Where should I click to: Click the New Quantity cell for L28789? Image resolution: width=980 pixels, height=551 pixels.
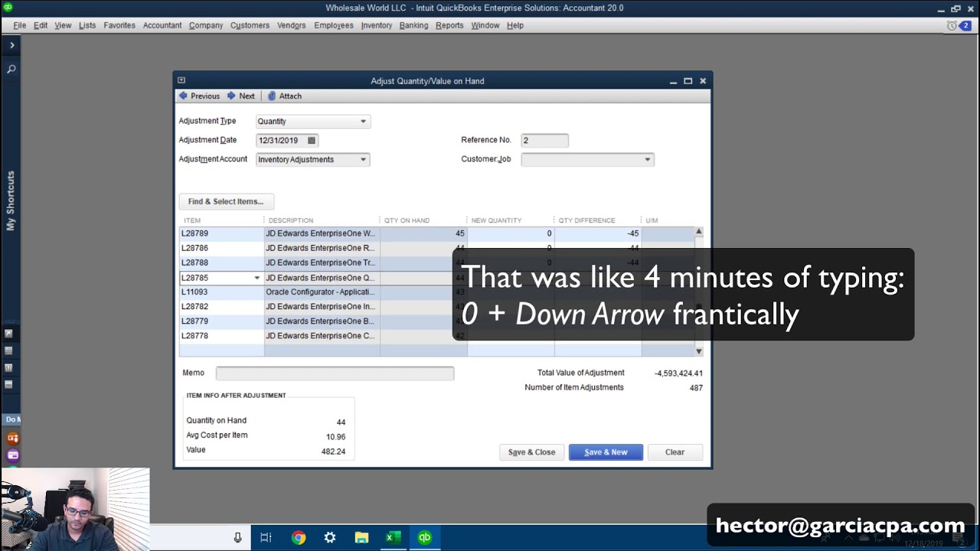511,233
